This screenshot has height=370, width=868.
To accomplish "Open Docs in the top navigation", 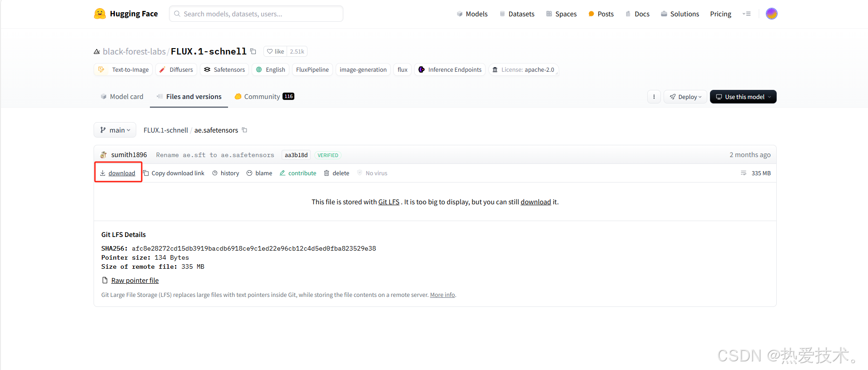I will (637, 14).
